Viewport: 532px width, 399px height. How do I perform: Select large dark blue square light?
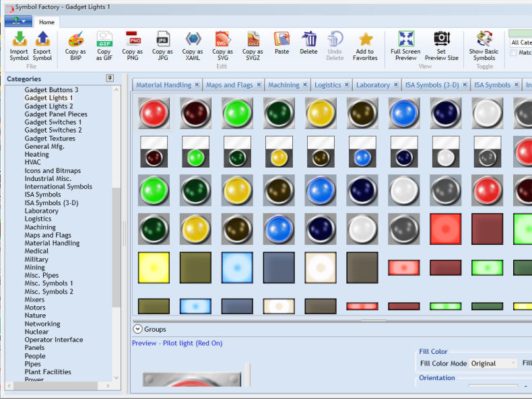pos(279,268)
